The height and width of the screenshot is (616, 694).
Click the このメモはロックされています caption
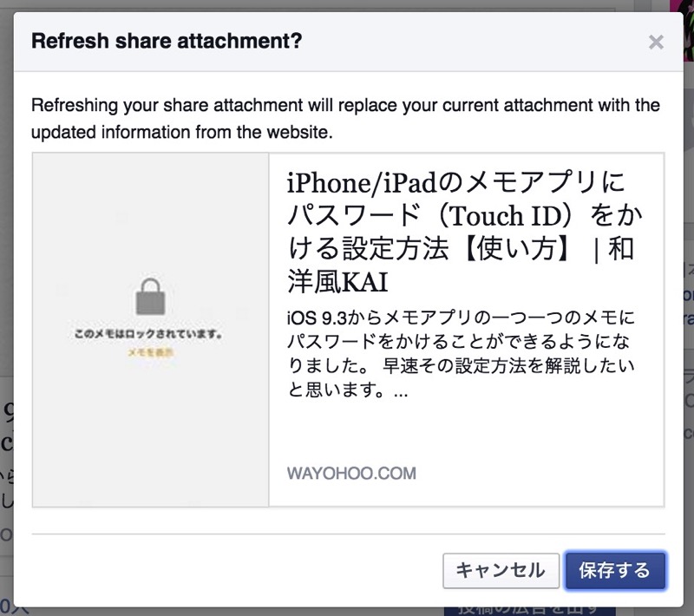[x=148, y=334]
